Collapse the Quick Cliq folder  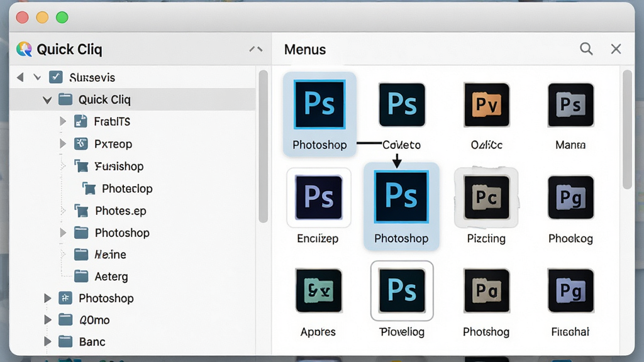coord(47,100)
